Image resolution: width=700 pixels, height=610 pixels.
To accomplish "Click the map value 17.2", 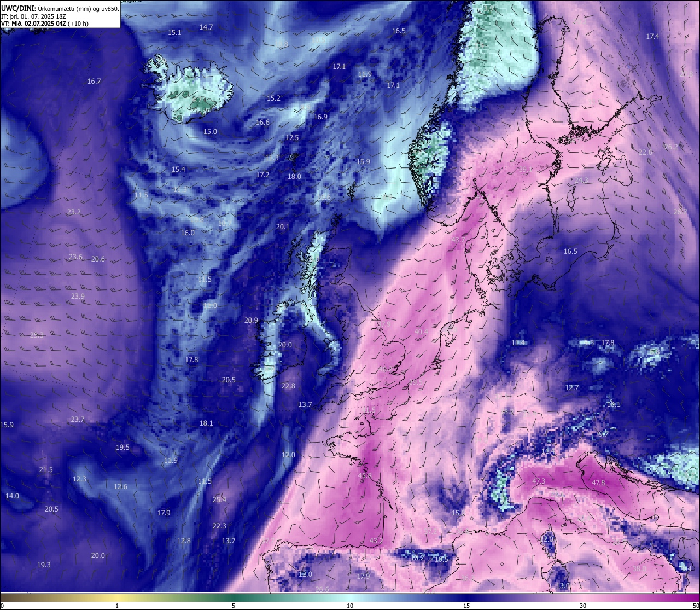I will coord(262,175).
